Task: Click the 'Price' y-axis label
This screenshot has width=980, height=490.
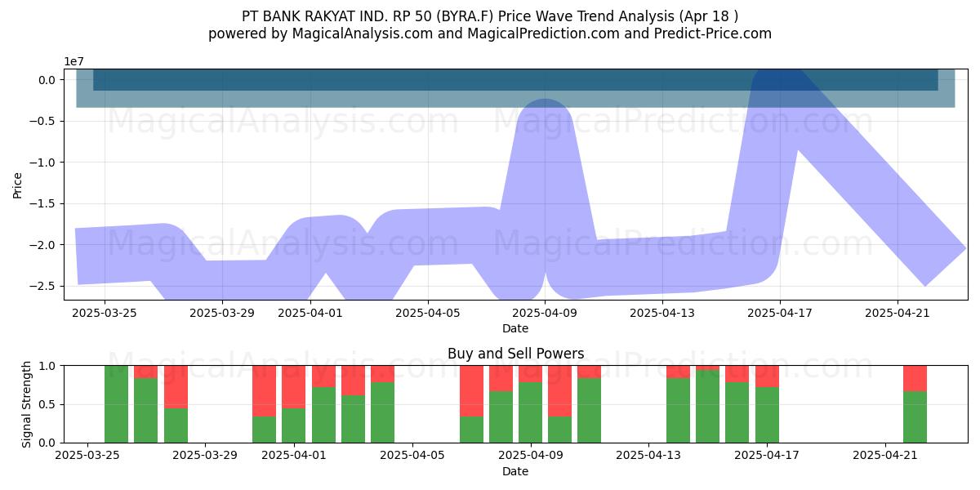Action: click(x=18, y=185)
